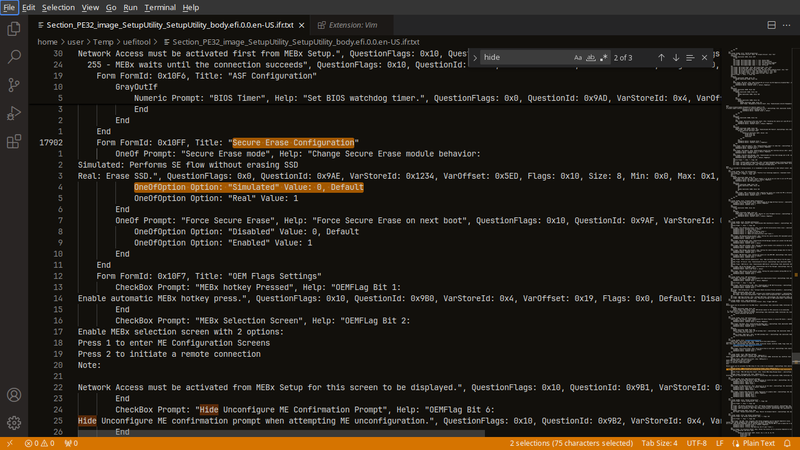Open the Run and Debug view
This screenshot has width=800, height=450.
coord(14,113)
